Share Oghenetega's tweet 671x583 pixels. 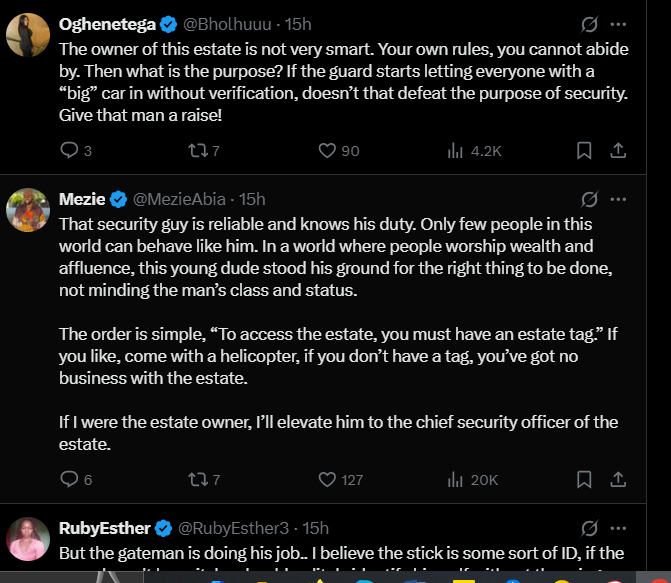pos(618,151)
